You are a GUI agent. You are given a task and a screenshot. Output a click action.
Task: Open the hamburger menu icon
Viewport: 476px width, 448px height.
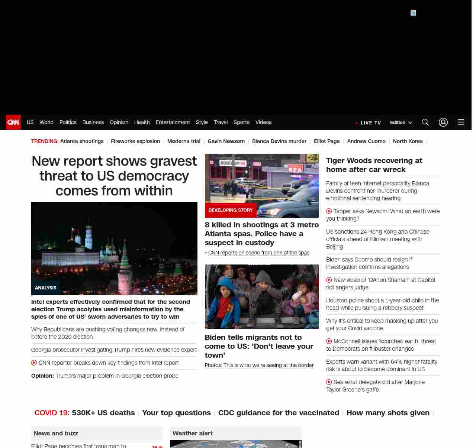coord(461,122)
